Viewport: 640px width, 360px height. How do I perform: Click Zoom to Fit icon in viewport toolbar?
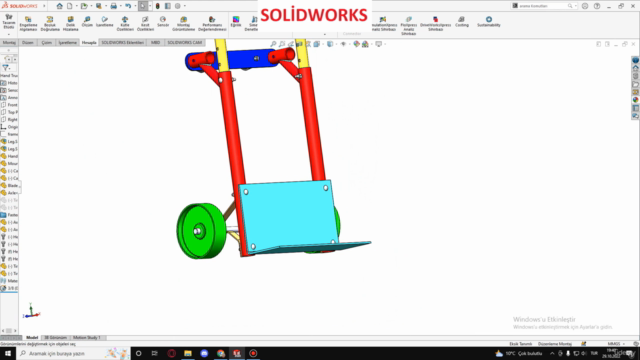[273, 44]
